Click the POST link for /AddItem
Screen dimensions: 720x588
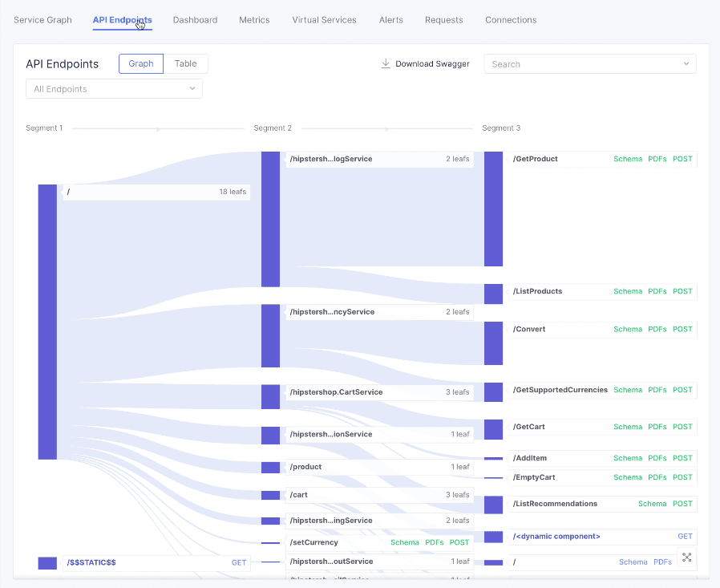(682, 458)
